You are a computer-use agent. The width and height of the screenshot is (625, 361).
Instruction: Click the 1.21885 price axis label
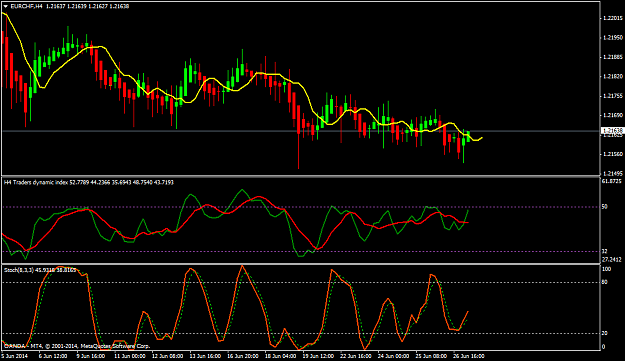(x=613, y=57)
